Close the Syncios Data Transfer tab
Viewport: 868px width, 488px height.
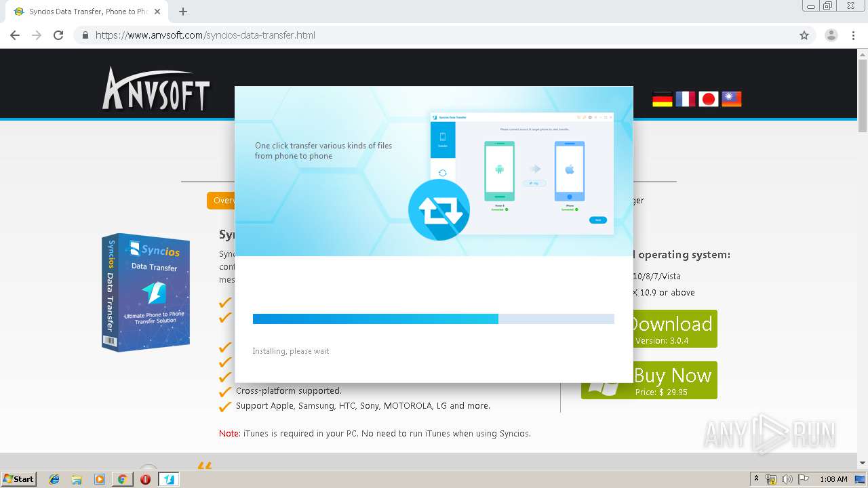157,12
